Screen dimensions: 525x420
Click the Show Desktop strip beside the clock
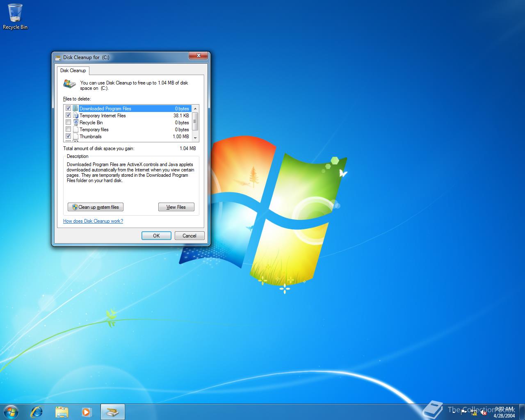pos(522,412)
